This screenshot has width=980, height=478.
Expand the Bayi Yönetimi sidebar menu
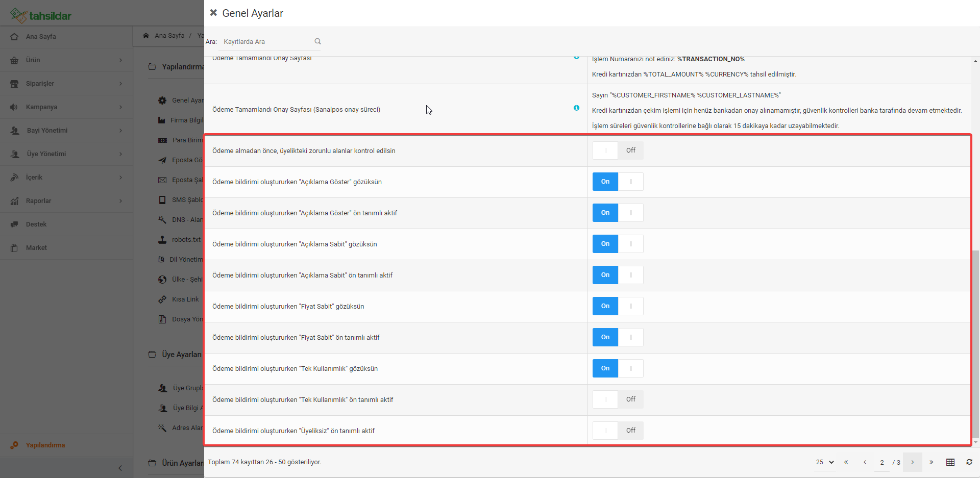(x=66, y=131)
